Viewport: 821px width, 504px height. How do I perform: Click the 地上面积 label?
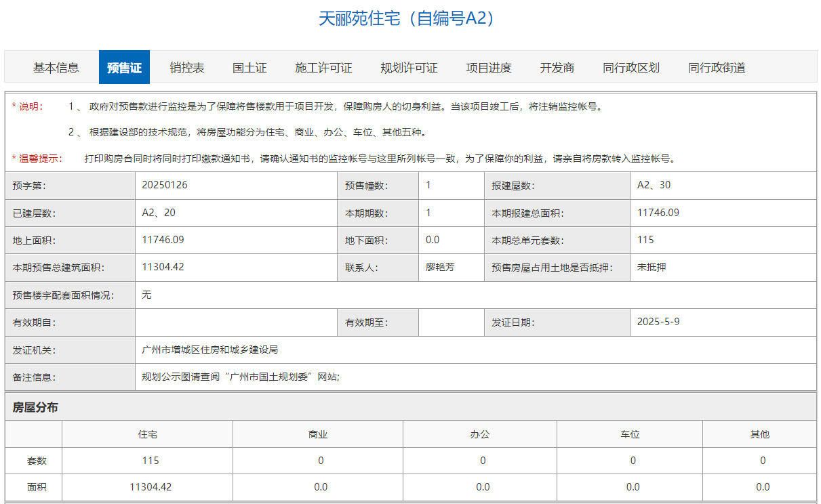[35, 240]
